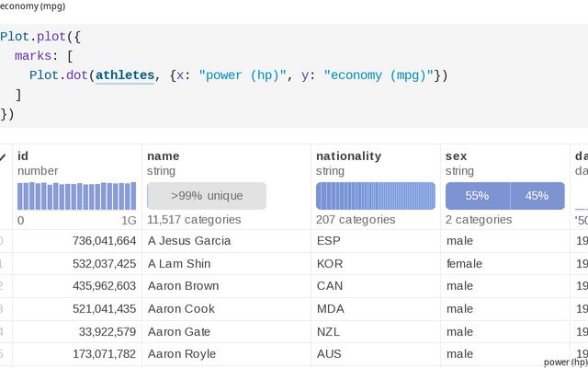Click the athletes variable in the code
The width and height of the screenshot is (588, 368).
pyautogui.click(x=125, y=75)
